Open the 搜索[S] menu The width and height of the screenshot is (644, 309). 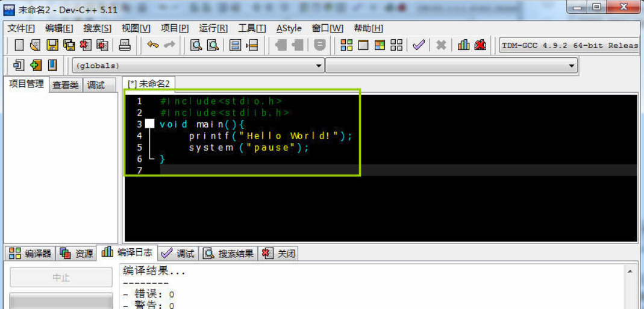[x=98, y=28]
